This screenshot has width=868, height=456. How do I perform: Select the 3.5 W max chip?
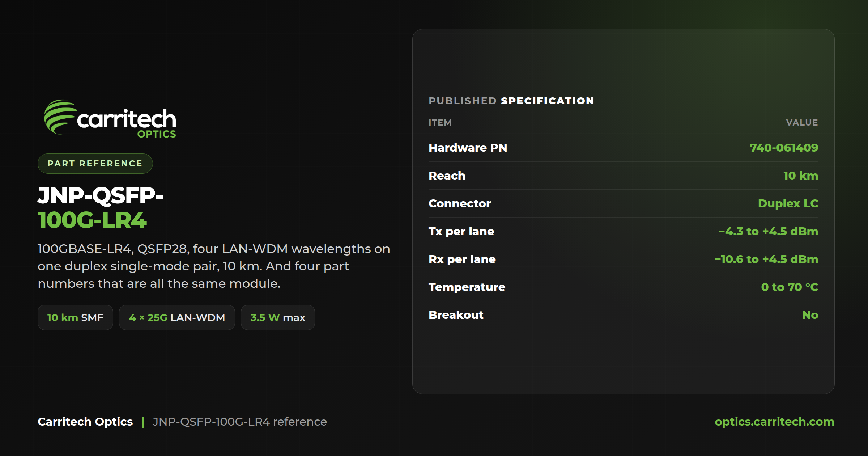(x=278, y=317)
